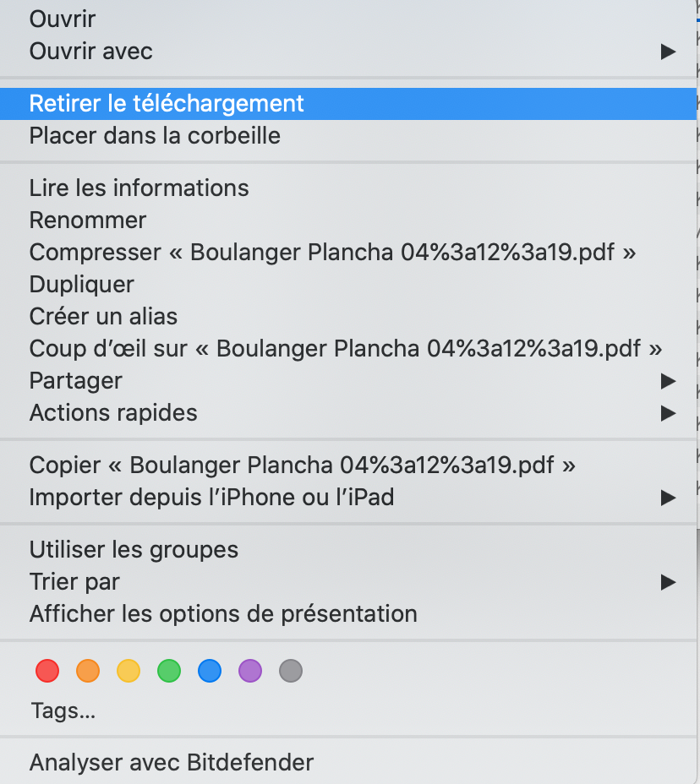The image size is (700, 784).
Task: Select Renommer from the context menu
Action: [88, 220]
